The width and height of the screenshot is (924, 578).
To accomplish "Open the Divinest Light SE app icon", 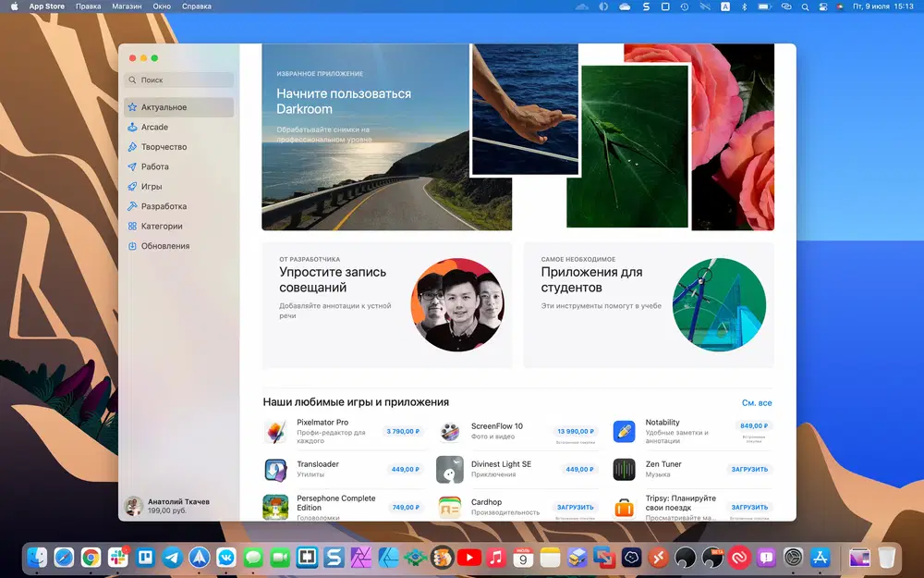I will pos(450,470).
